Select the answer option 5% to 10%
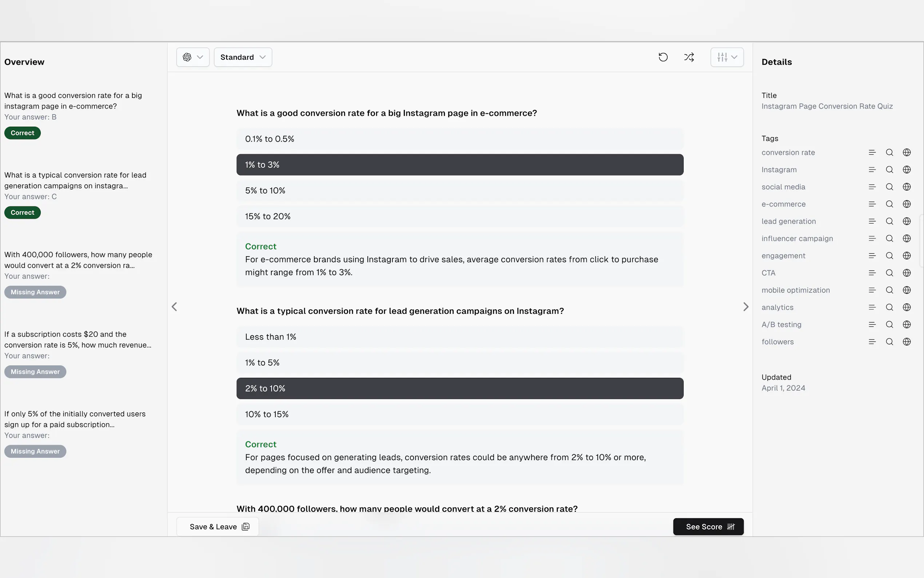The width and height of the screenshot is (924, 578). pyautogui.click(x=459, y=191)
